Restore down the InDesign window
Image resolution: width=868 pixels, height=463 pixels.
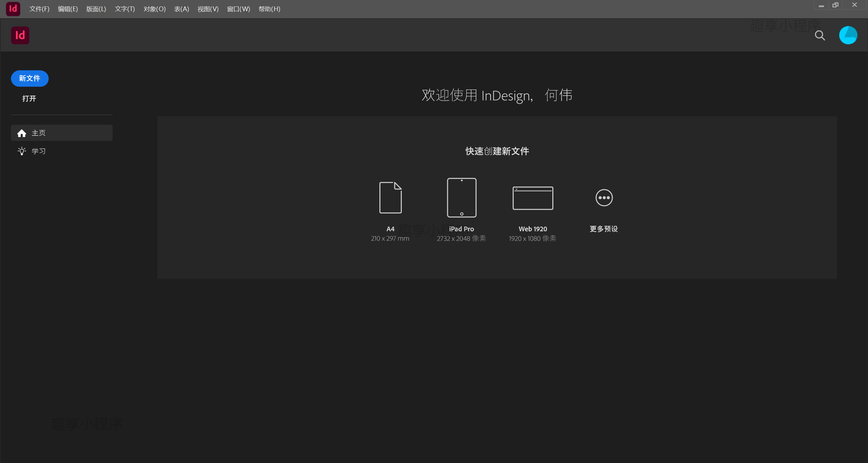tap(835, 5)
